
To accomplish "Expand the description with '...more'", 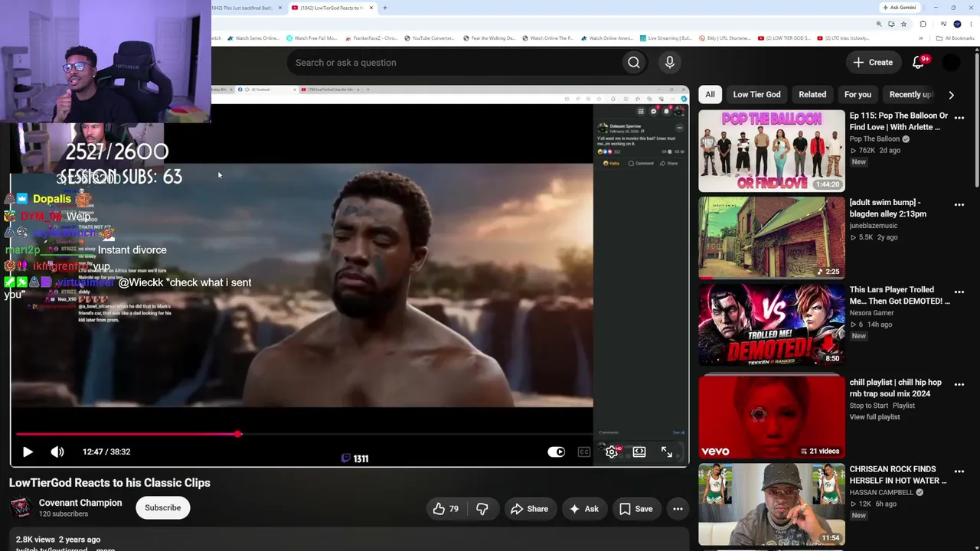I will pyautogui.click(x=105, y=549).
